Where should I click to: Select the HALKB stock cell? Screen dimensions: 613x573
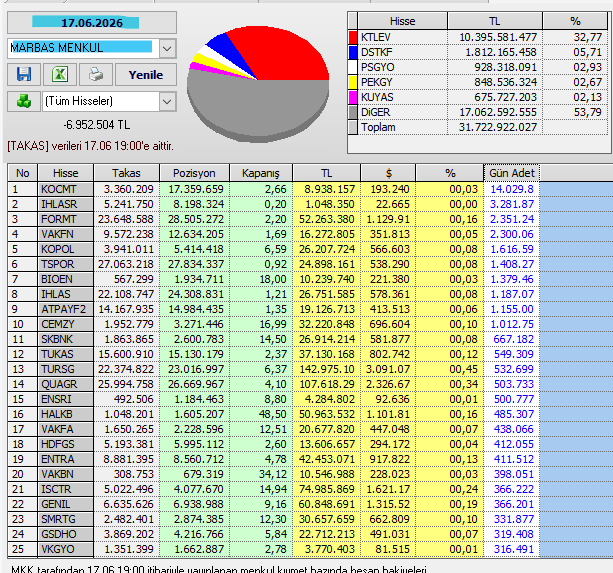click(66, 414)
